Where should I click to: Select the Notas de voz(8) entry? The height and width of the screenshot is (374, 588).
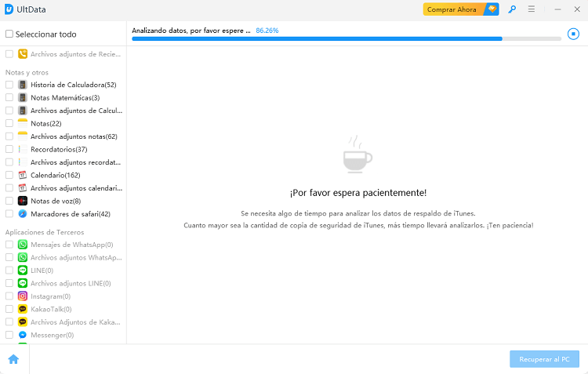(x=56, y=201)
